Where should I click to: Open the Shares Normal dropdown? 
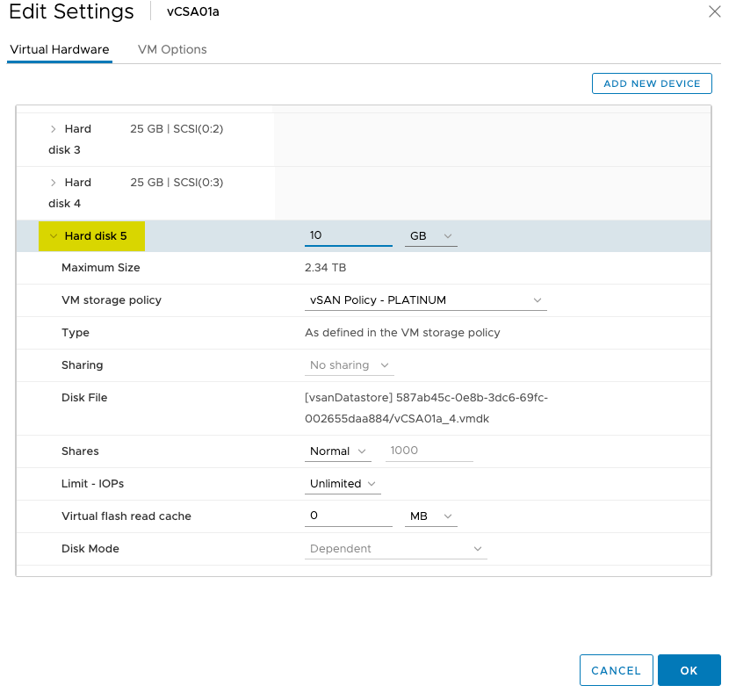point(338,451)
